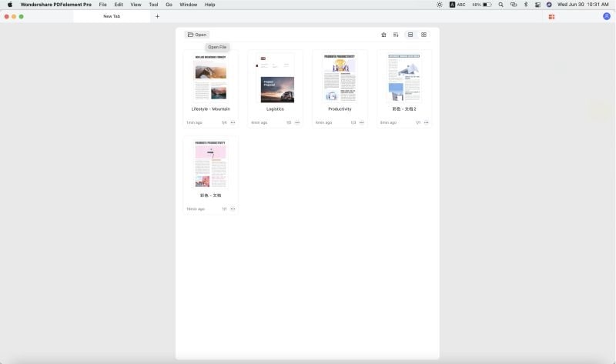Open more options for the 18min ago document
This screenshot has width=616, height=364.
pos(233,209)
